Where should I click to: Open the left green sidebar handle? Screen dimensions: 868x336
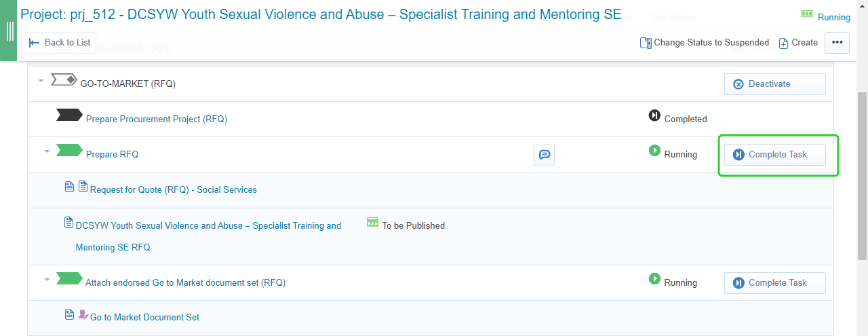pos(9,31)
